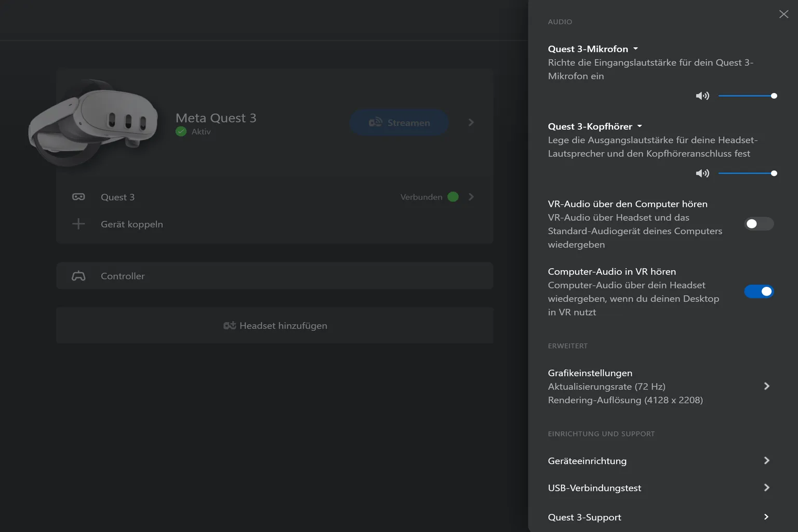Adjust the Quest 3-Mikrofon volume slider

[748, 96]
